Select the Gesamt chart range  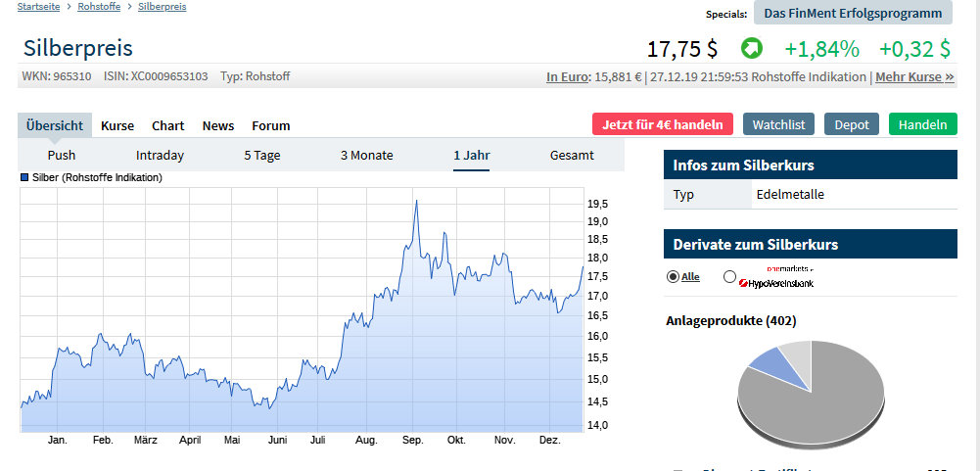point(572,155)
